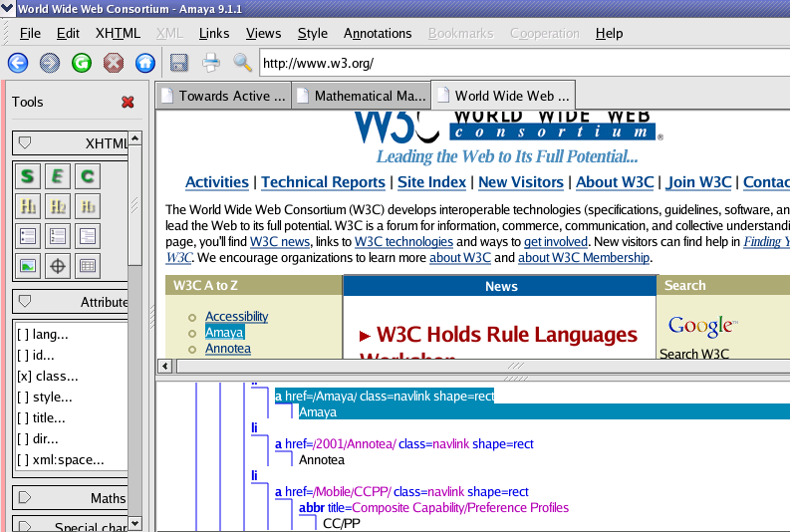Follow the Join W3C link

698,182
